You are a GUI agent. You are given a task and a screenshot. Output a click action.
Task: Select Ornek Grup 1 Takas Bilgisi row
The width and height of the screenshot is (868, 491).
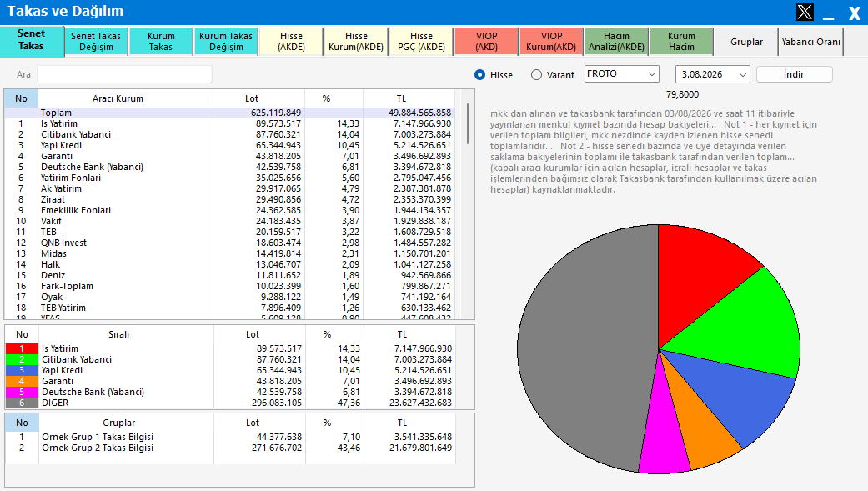pos(230,437)
